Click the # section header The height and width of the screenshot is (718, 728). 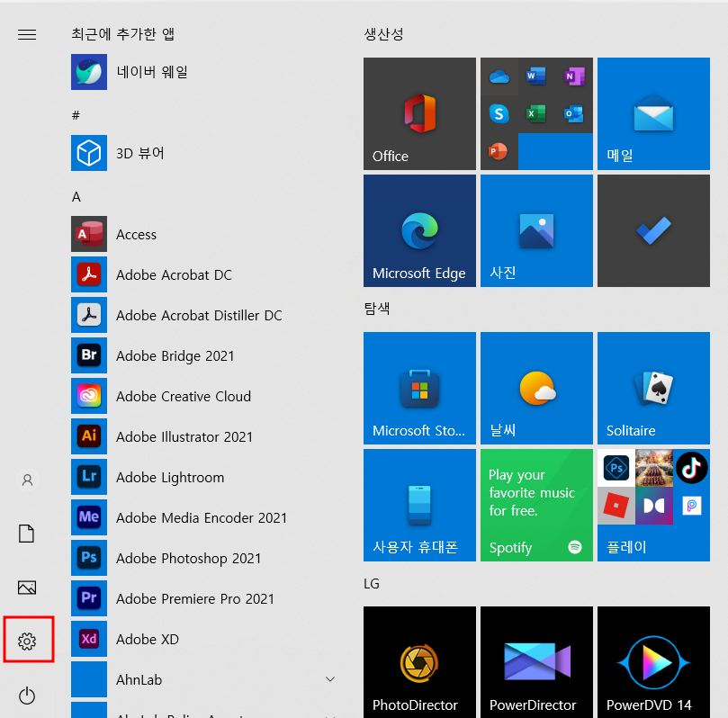[76, 114]
